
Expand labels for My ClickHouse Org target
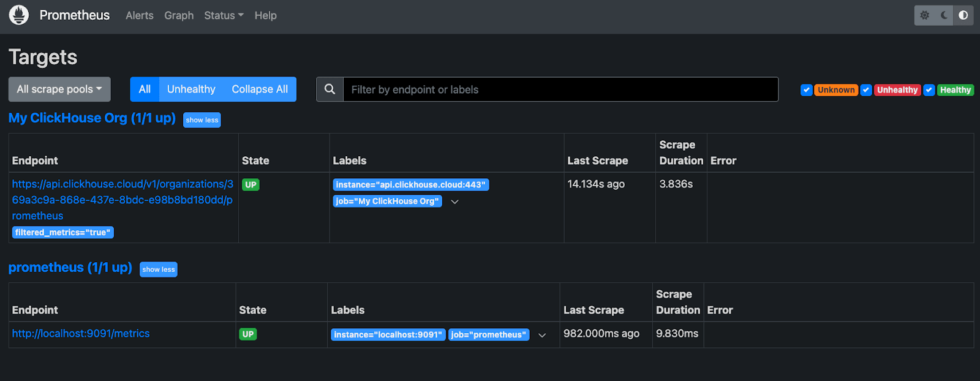(454, 202)
